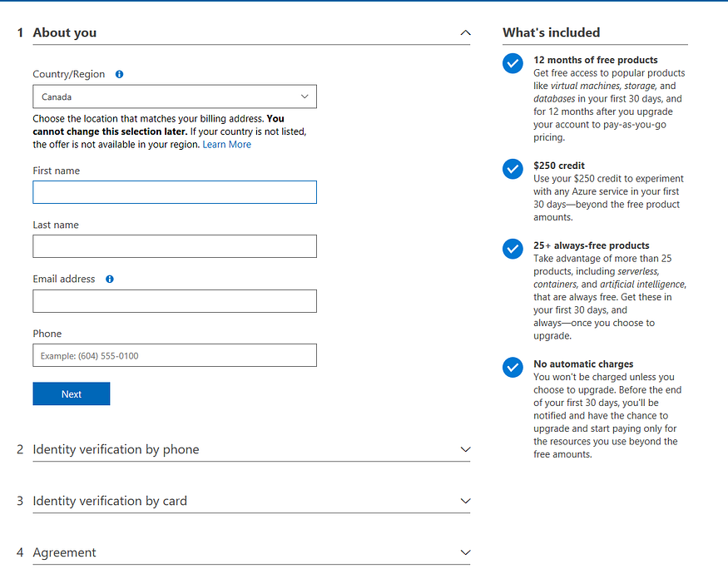Click the dropdown arrow in the country selector
728x584 pixels.
(305, 97)
